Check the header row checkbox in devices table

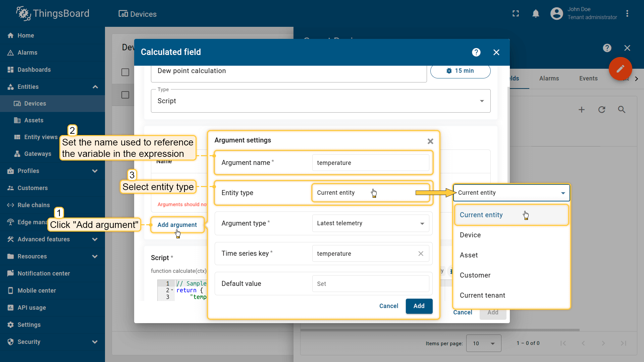[125, 72]
